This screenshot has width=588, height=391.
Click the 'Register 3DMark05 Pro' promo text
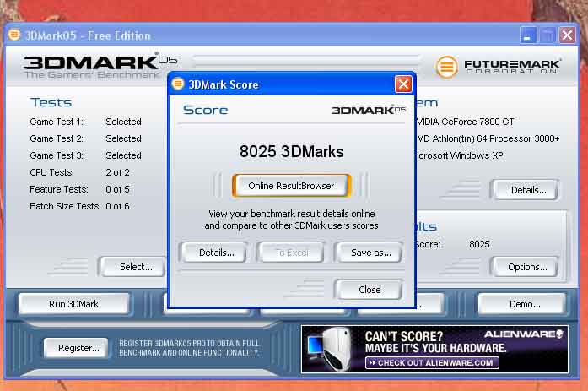point(189,348)
